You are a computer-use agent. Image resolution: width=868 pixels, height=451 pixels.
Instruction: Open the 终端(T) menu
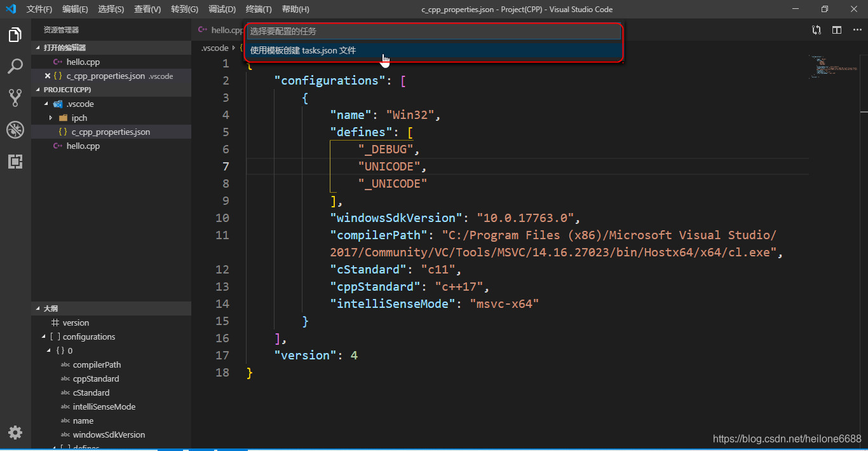tap(259, 9)
